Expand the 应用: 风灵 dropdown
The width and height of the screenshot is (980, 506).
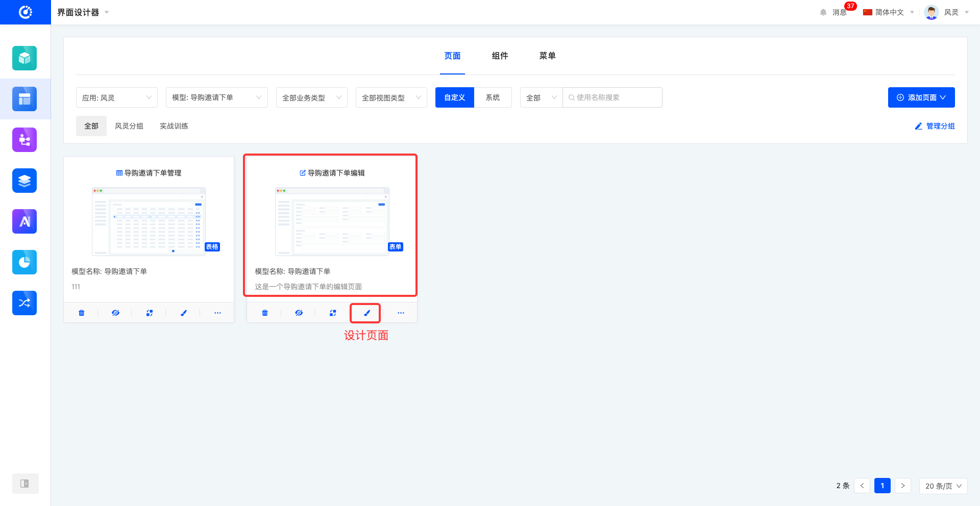(117, 97)
